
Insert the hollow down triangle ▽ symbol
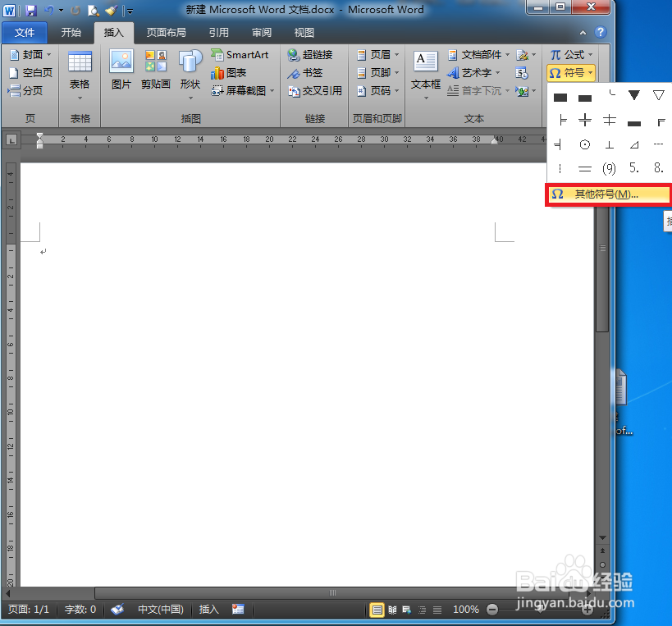coord(659,95)
